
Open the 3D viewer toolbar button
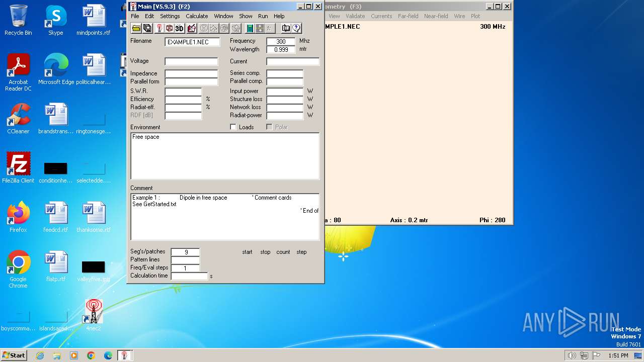pyautogui.click(x=179, y=28)
